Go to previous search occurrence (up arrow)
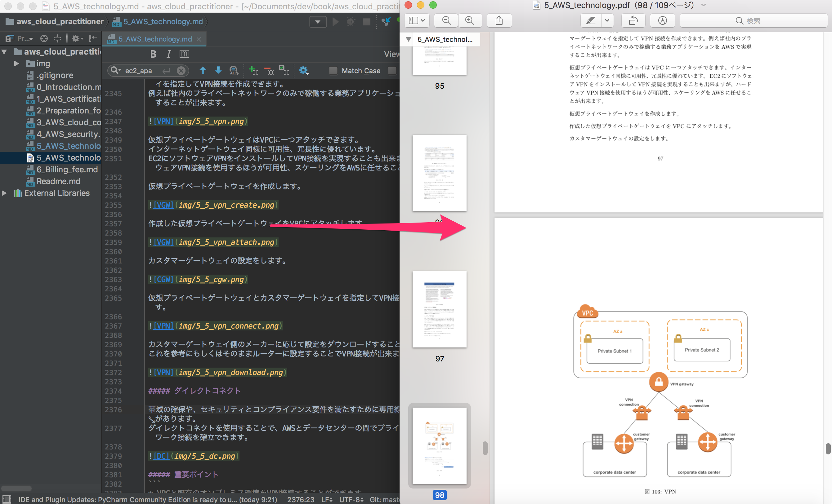Viewport: 832px width, 504px height. (x=203, y=70)
